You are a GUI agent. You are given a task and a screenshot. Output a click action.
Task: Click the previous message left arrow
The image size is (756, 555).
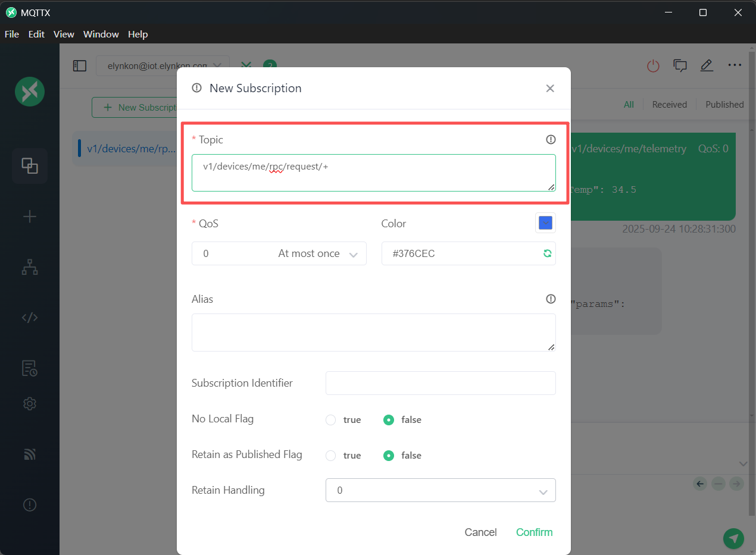[x=700, y=484]
